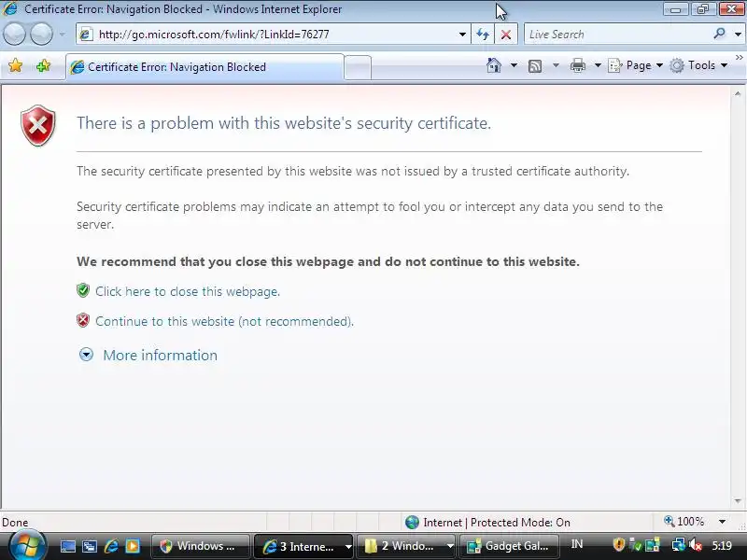Open a new blank tab
This screenshot has height=560, width=747.
pos(358,67)
